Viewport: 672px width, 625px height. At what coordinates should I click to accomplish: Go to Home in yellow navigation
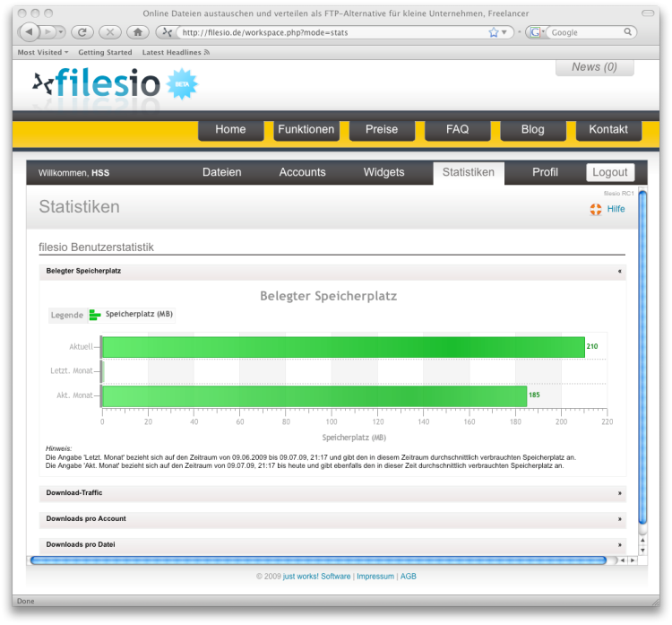tap(230, 129)
